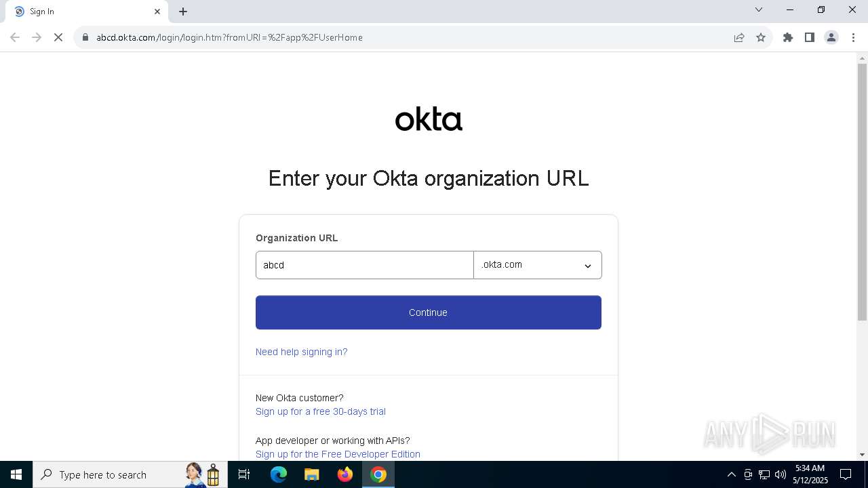This screenshot has width=868, height=488.
Task: Launch Firefox from the taskbar
Action: click(345, 474)
